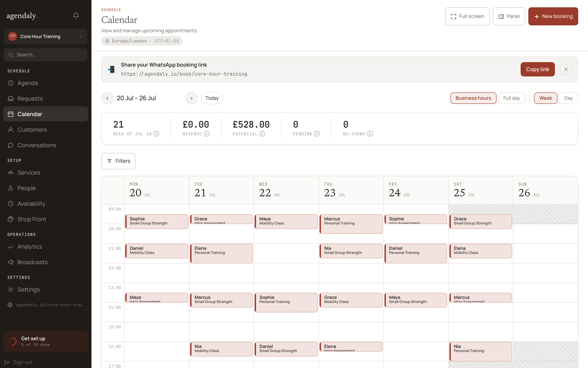Open Elena Mobility Class on Saturday
Image resolution: width=588 pixels, height=368 pixels.
[x=481, y=251]
